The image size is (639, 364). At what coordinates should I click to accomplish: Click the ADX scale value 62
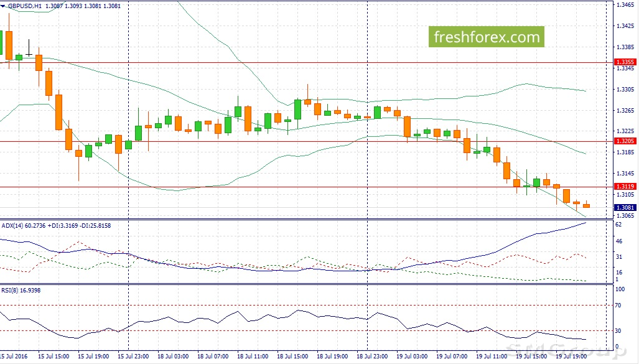[x=618, y=224]
